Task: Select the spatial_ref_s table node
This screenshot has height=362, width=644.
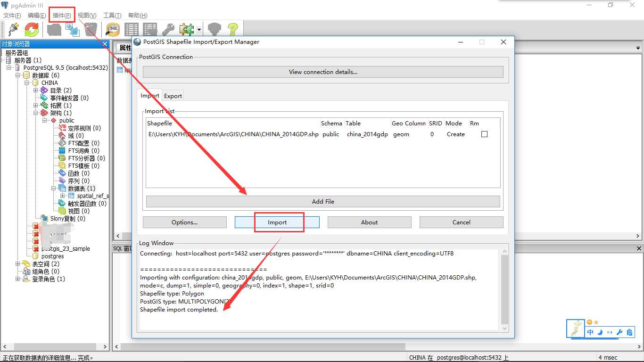Action: [93, 196]
